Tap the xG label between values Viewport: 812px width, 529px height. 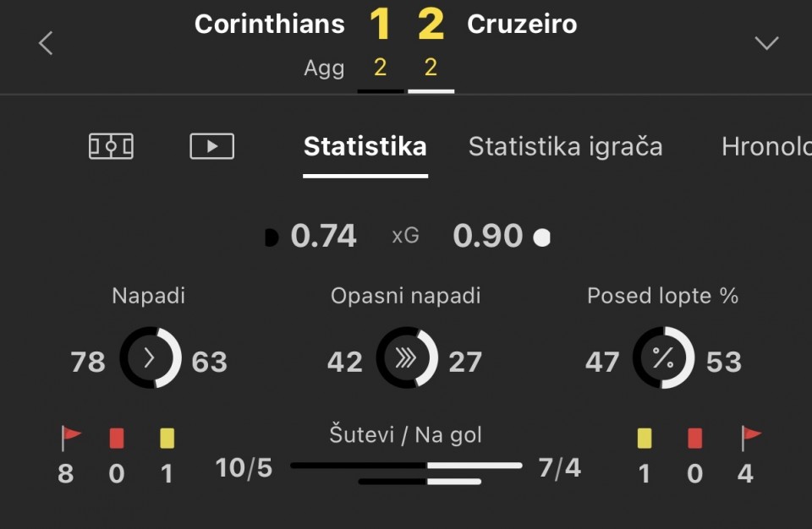click(405, 237)
